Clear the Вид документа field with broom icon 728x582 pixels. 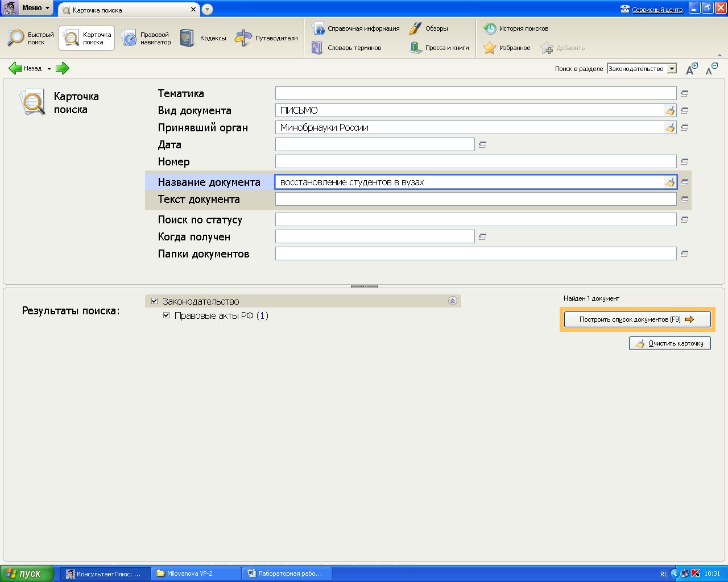(x=670, y=110)
